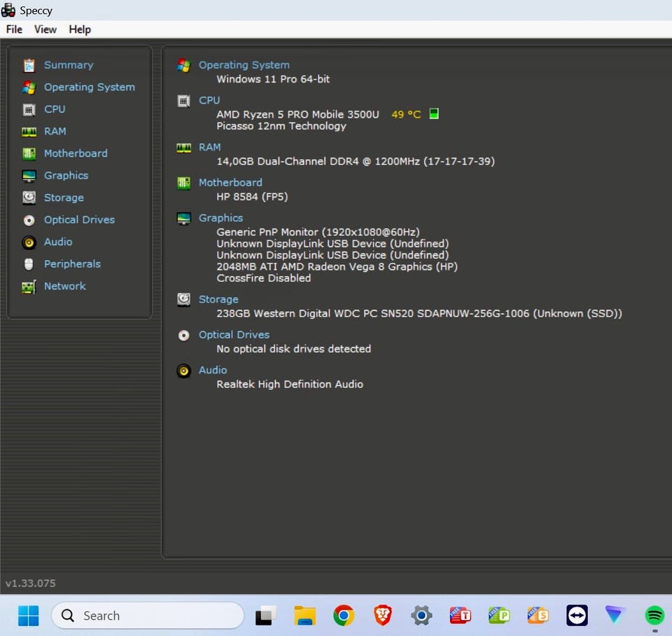Image resolution: width=672 pixels, height=636 pixels.
Task: Open Spotify from the taskbar
Action: click(654, 615)
